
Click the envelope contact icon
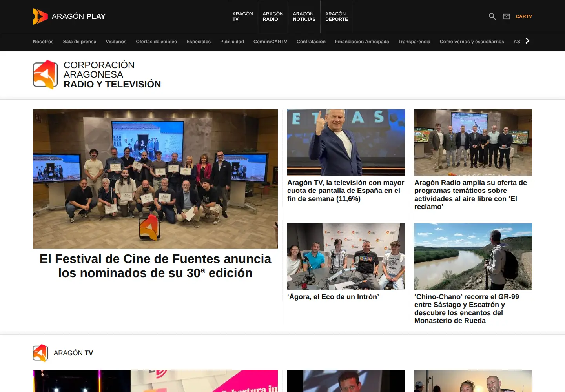507,16
